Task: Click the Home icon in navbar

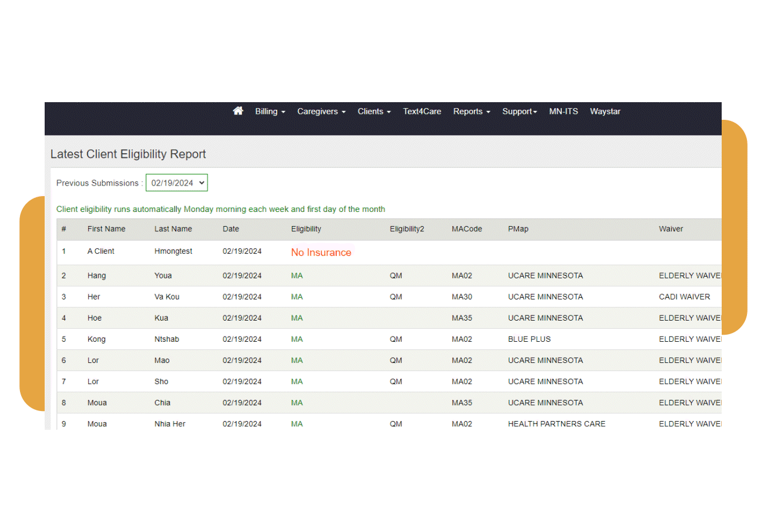Action: (x=238, y=111)
